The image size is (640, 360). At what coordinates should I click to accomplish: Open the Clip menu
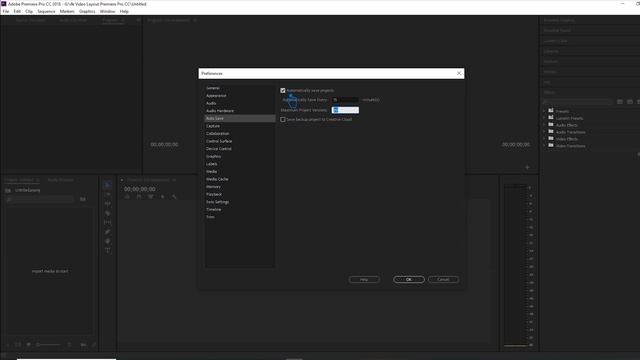coord(29,11)
